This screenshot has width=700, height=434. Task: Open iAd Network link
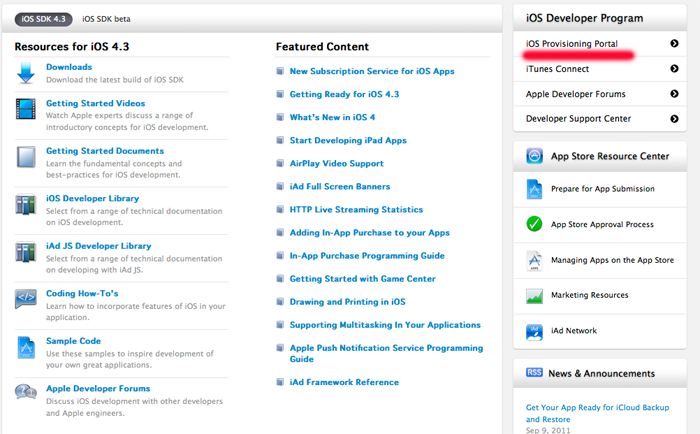[x=574, y=331]
